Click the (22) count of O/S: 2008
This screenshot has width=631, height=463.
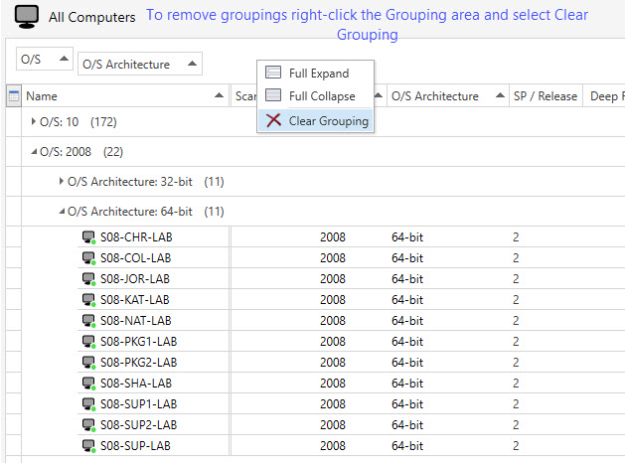(113, 152)
